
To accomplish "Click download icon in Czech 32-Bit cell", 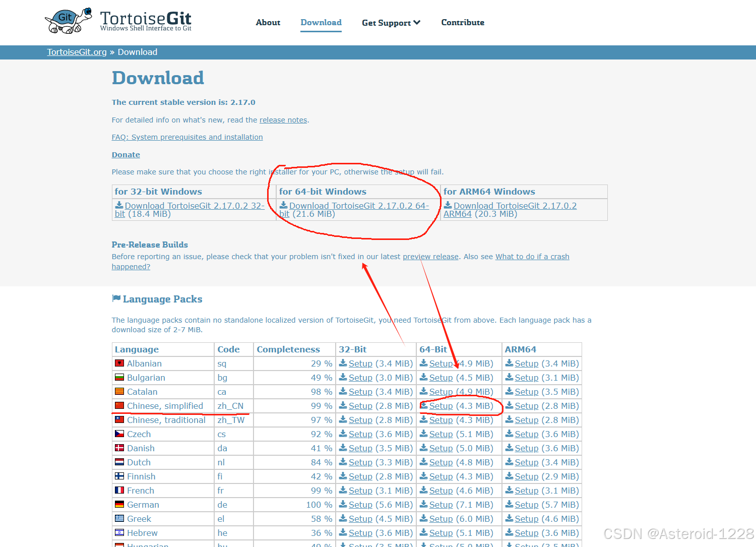I will point(343,434).
